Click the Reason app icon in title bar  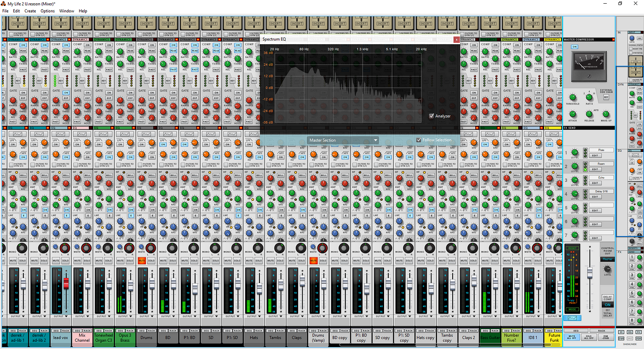(4, 3)
